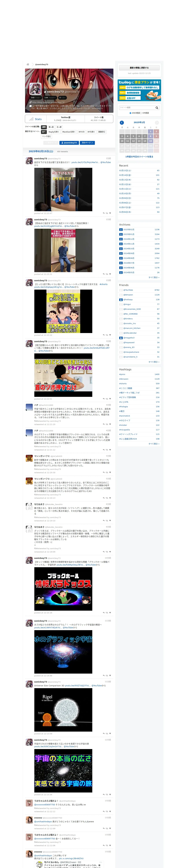Viewport: 186px width, 868px height.
Task: Select the RTのみ filter
Action: tap(82, 132)
